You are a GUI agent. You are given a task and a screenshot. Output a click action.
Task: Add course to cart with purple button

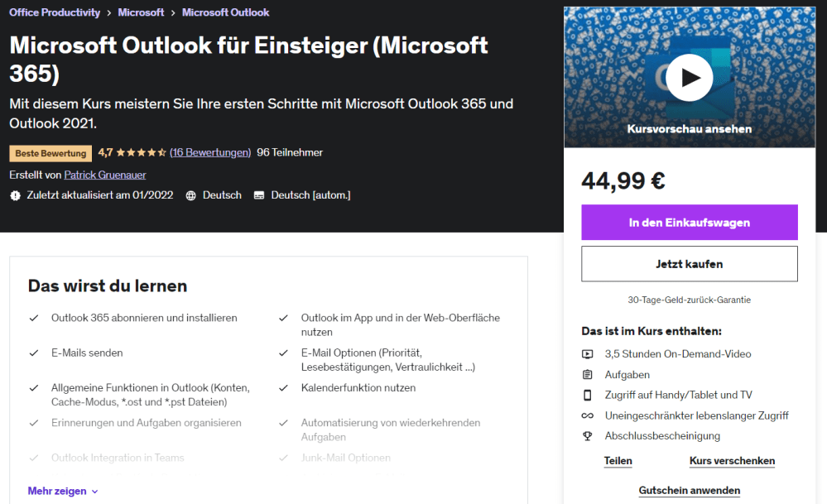pyautogui.click(x=689, y=223)
